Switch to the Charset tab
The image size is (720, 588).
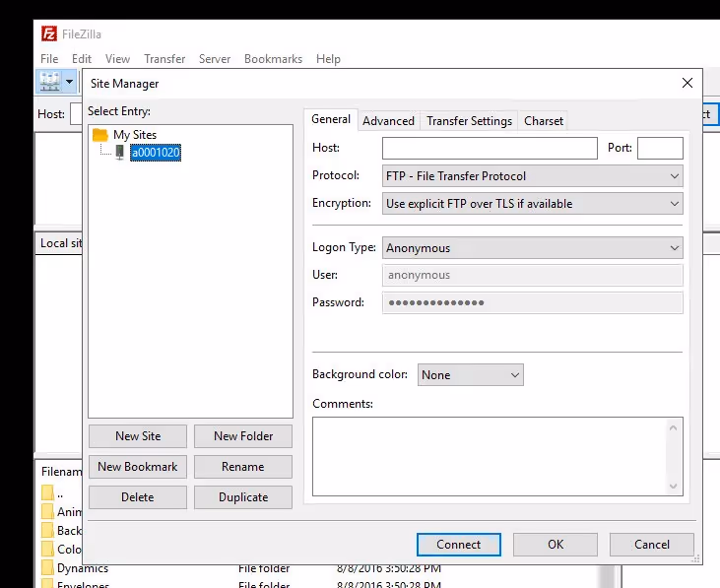tap(544, 121)
